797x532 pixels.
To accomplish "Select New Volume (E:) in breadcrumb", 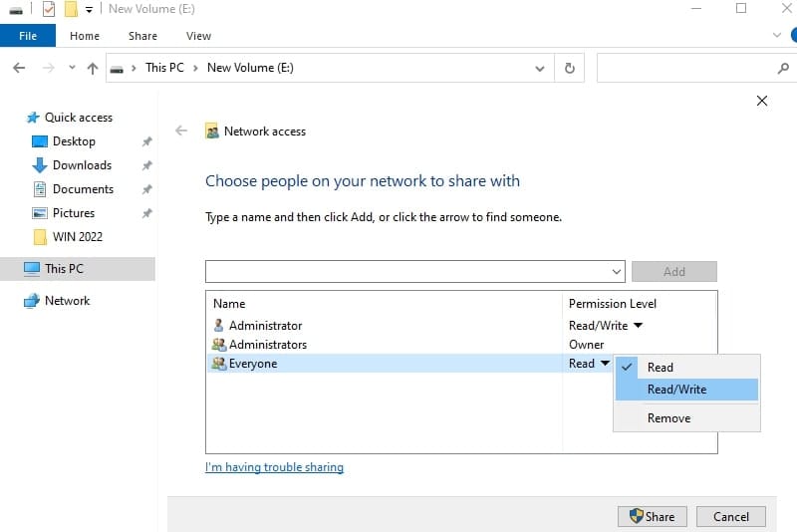I will click(250, 68).
